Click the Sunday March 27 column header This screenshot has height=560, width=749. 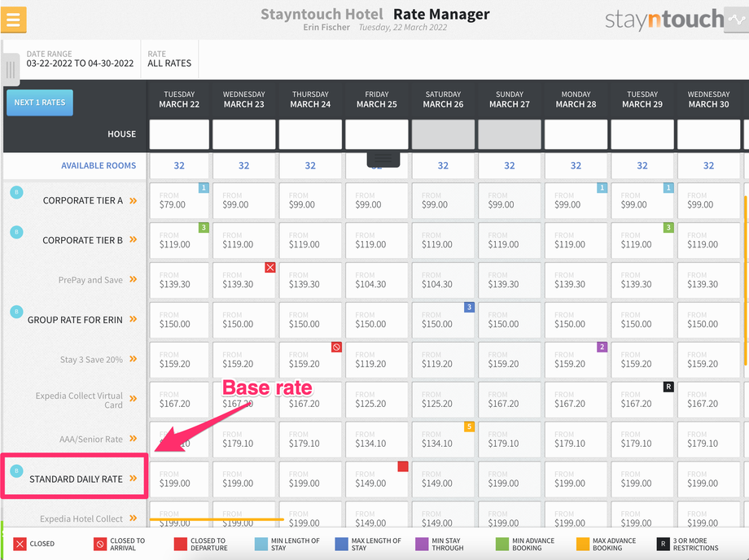(x=510, y=99)
